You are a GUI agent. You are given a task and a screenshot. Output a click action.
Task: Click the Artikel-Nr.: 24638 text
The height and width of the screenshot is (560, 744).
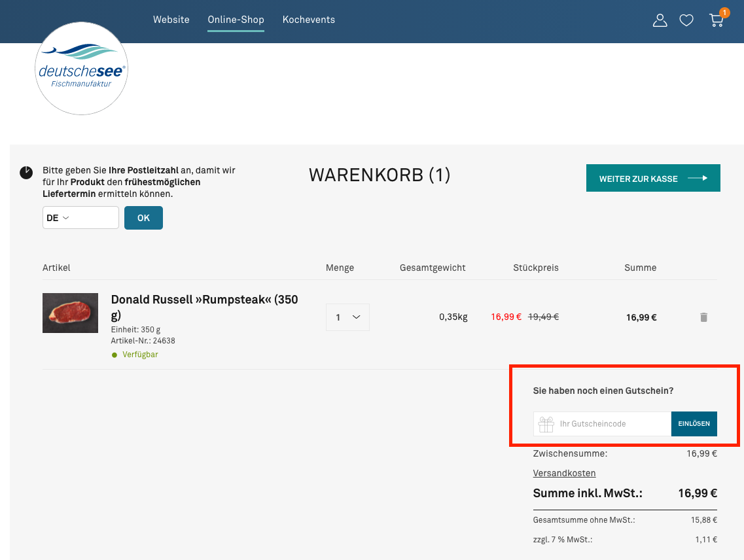pyautogui.click(x=143, y=341)
